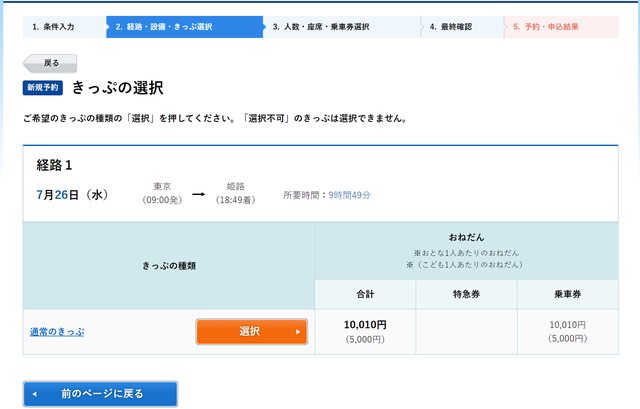Click the 乗車券 column header

[x=567, y=295]
